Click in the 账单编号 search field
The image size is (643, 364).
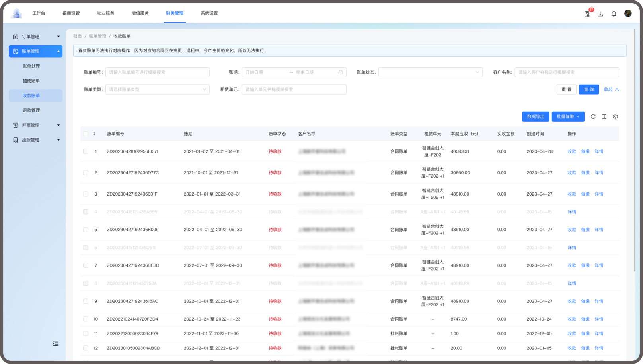coord(157,72)
